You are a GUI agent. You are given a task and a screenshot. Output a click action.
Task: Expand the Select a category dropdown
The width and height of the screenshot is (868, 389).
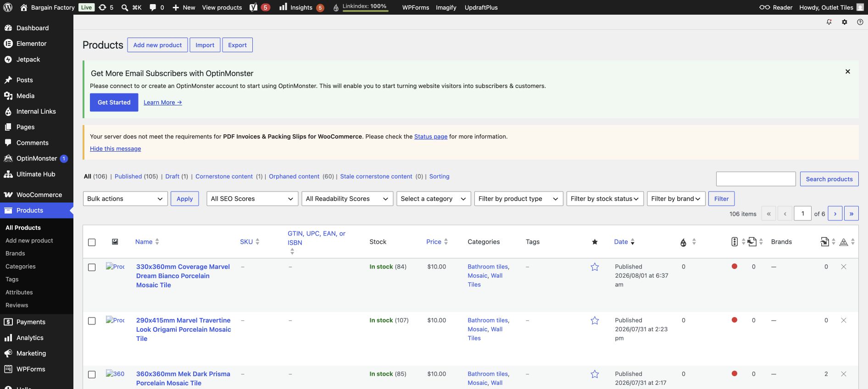coord(434,198)
